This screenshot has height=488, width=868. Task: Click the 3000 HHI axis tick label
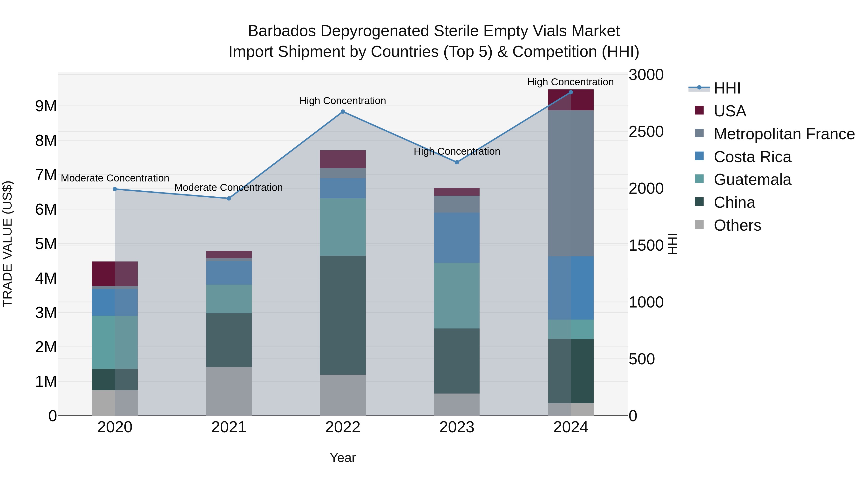coord(646,75)
